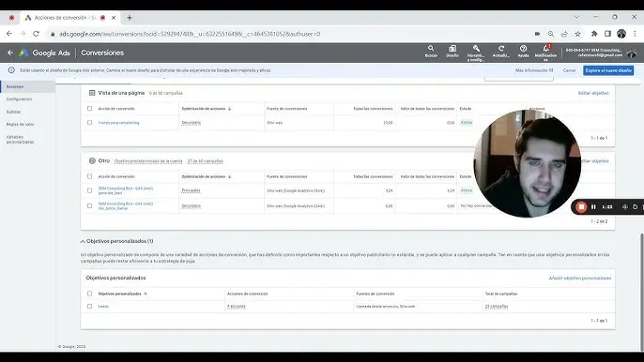The width and height of the screenshot is (644, 362).
Task: Open the tab search chevron
Action: point(576,17)
